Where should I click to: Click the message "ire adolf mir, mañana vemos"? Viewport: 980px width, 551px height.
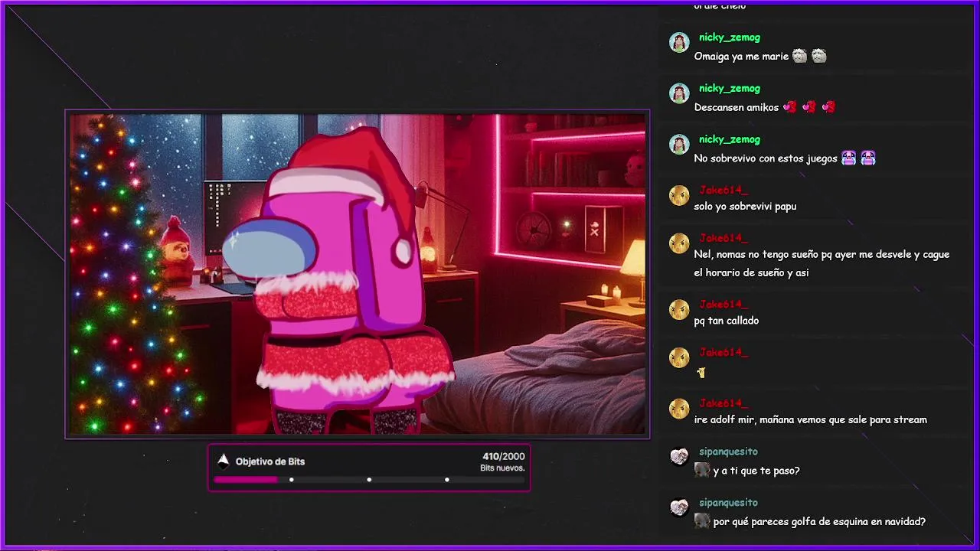[x=811, y=419]
